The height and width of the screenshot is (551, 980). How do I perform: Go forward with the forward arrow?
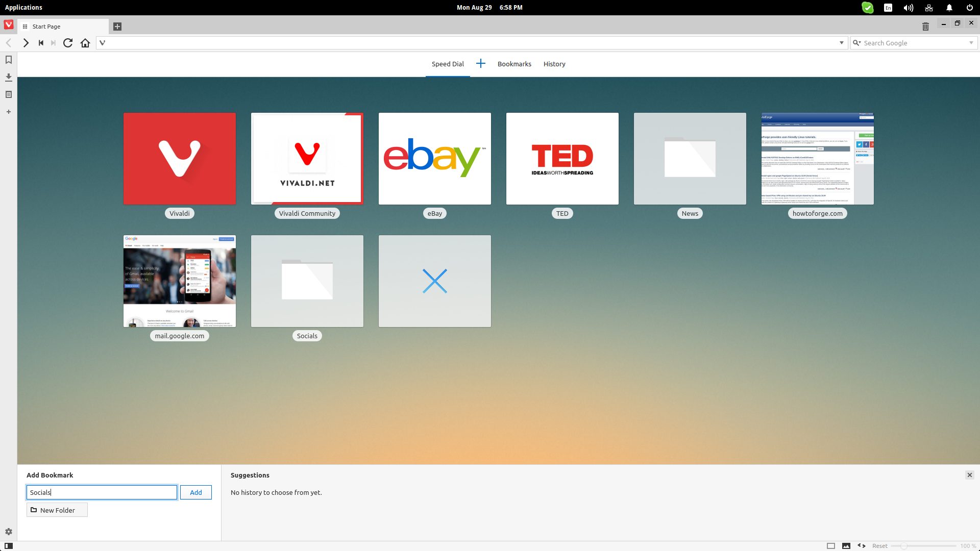tap(26, 43)
